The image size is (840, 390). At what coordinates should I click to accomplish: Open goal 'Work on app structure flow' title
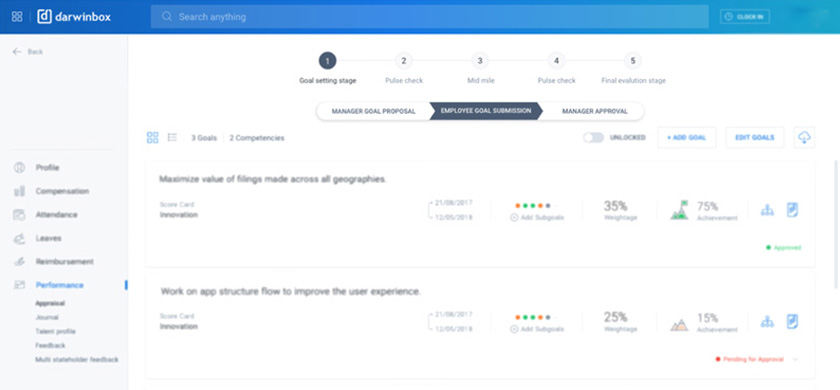coord(290,291)
